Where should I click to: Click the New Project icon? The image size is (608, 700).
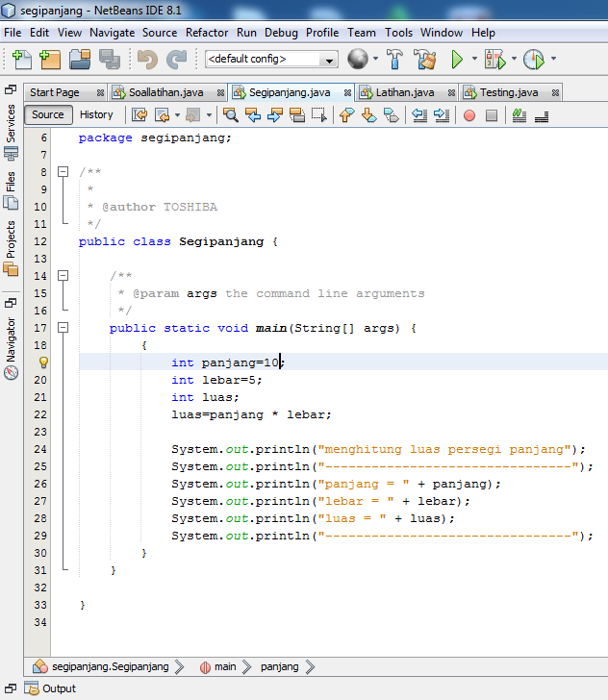coord(50,59)
